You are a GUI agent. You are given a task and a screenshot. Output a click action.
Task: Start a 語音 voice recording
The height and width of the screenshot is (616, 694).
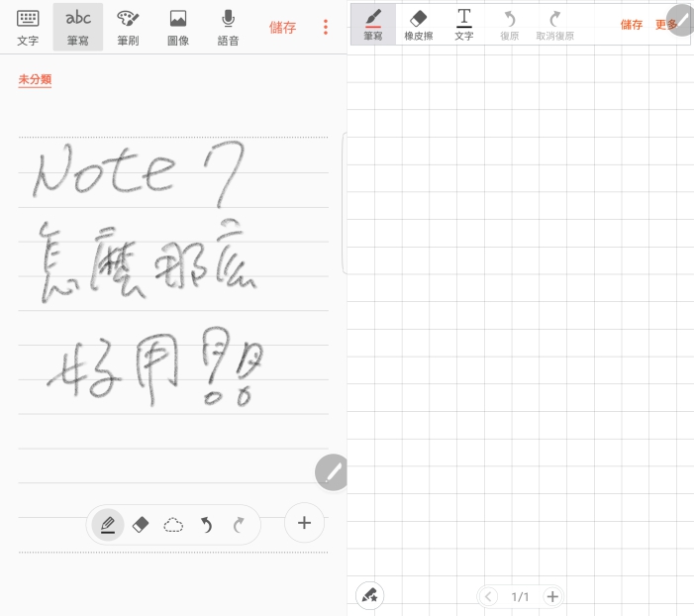[228, 28]
